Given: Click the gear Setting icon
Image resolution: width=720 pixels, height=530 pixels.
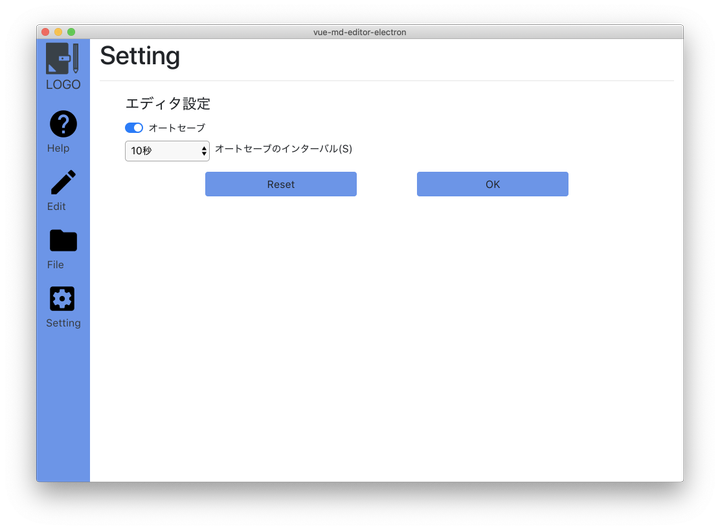Looking at the screenshot, I should coord(62,299).
